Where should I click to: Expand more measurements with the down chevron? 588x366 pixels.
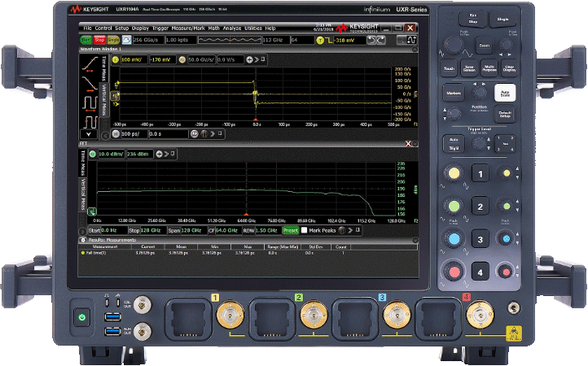pyautogui.click(x=89, y=134)
